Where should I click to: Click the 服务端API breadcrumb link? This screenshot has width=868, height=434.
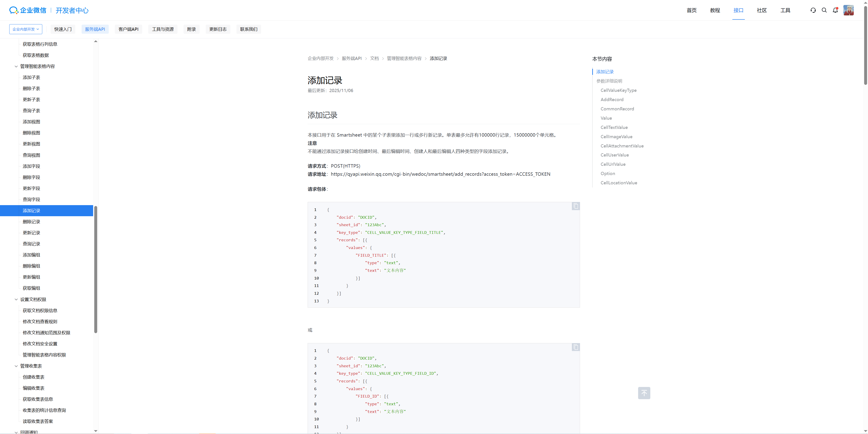point(351,58)
